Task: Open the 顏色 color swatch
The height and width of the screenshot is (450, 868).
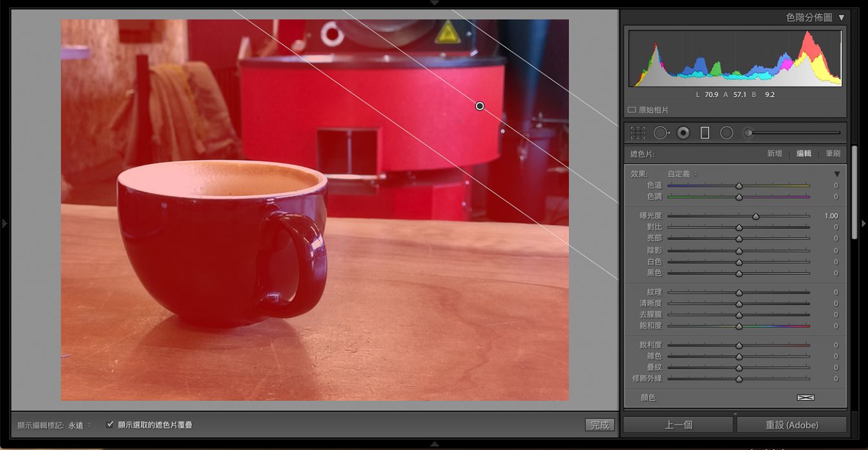Action: (805, 398)
